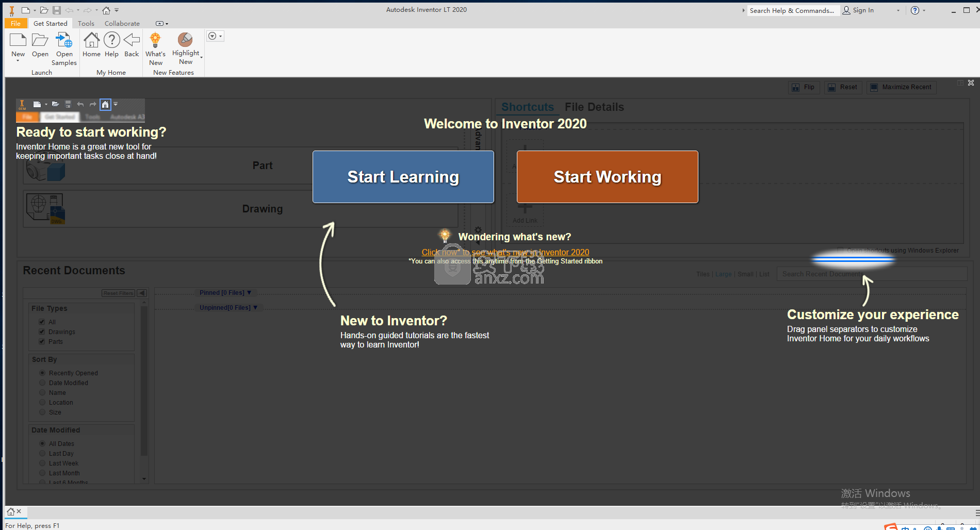Click the Back arrow ribbon button
980x530 pixels.
(x=132, y=45)
